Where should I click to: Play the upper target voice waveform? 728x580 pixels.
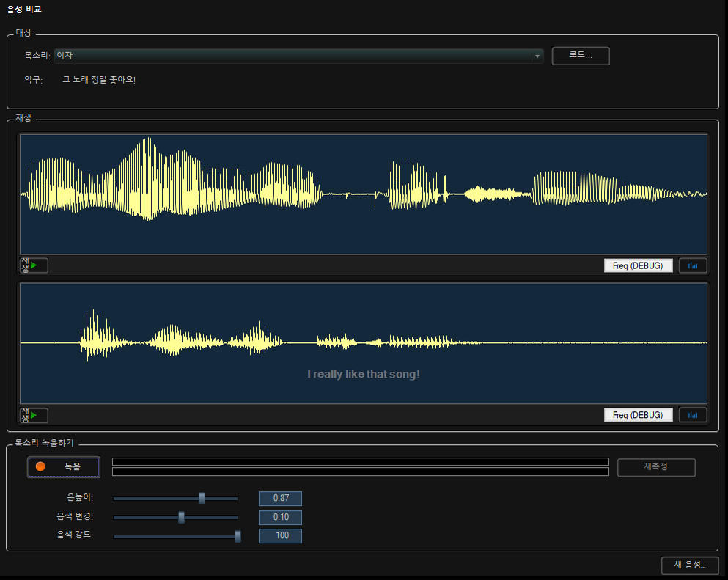pos(34,265)
